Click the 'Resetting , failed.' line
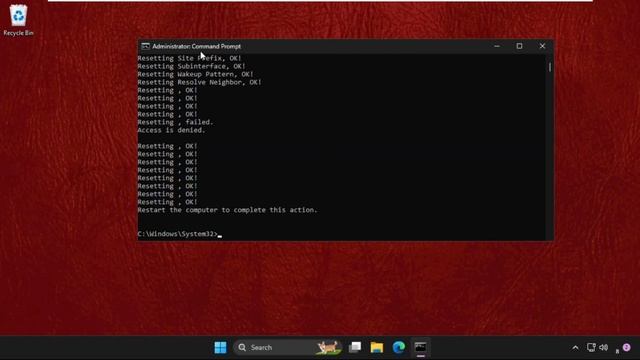This screenshot has width=640, height=360. point(176,122)
